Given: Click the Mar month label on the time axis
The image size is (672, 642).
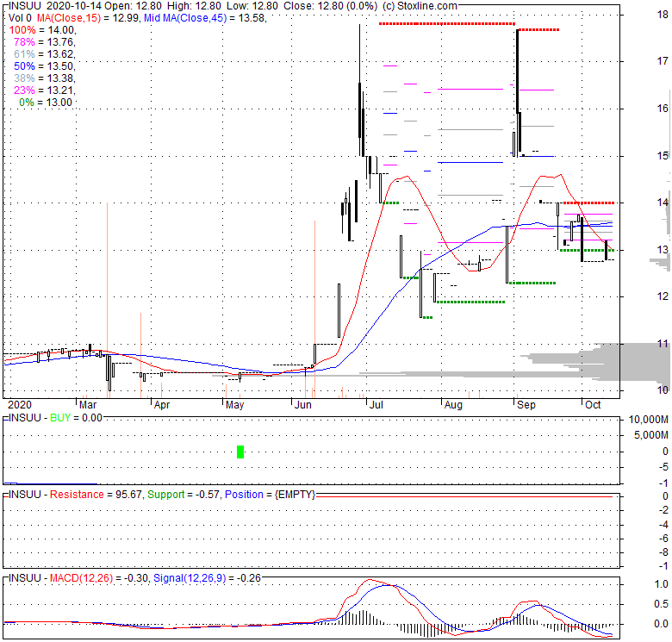Looking at the screenshot, I should tap(88, 404).
